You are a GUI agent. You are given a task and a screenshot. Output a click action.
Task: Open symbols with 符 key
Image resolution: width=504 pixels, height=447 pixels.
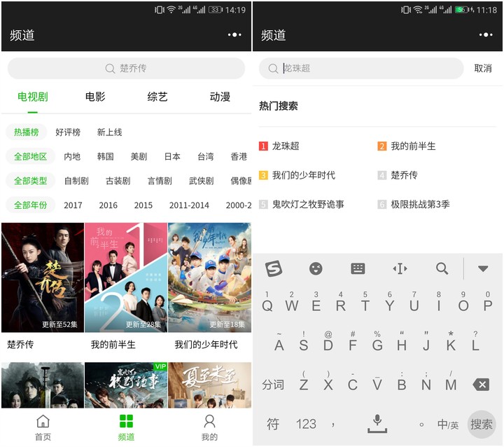[273, 424]
